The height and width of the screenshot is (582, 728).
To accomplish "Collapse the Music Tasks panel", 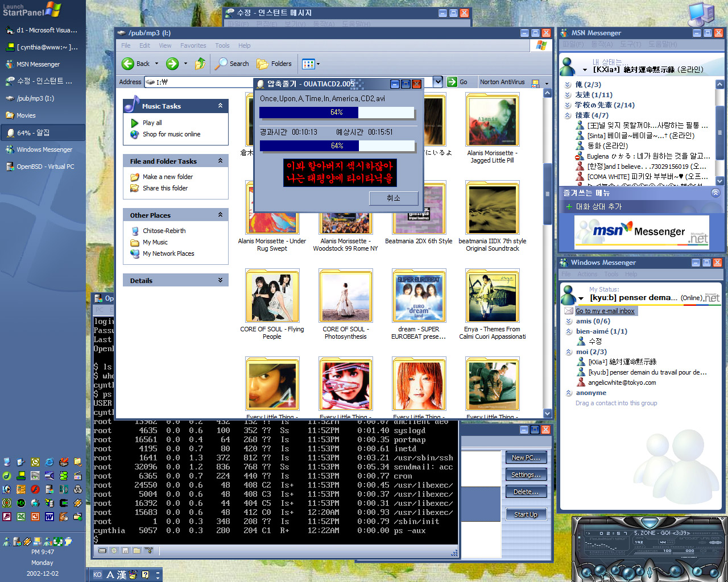I will click(x=220, y=106).
